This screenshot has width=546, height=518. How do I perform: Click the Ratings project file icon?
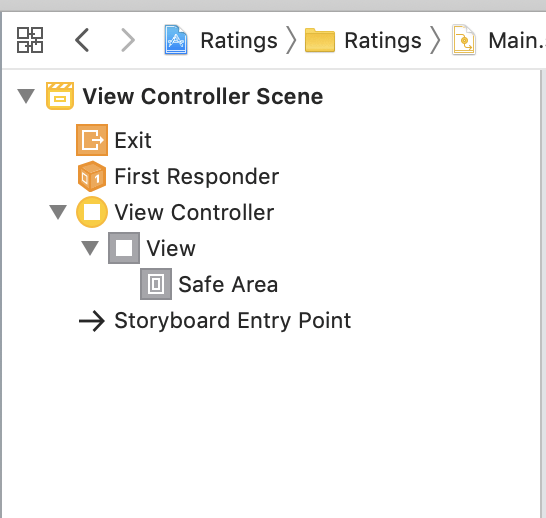[176, 40]
